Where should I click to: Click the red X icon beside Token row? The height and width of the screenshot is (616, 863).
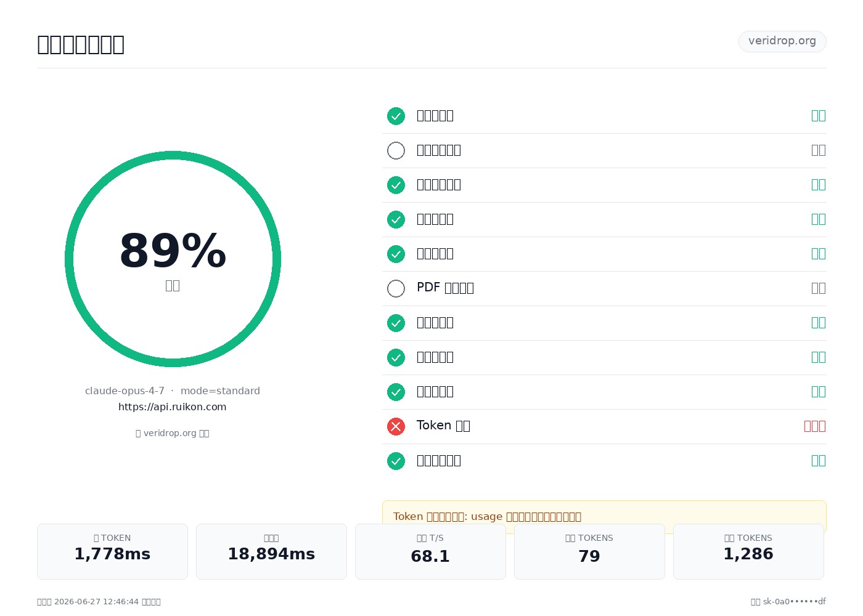point(396,426)
